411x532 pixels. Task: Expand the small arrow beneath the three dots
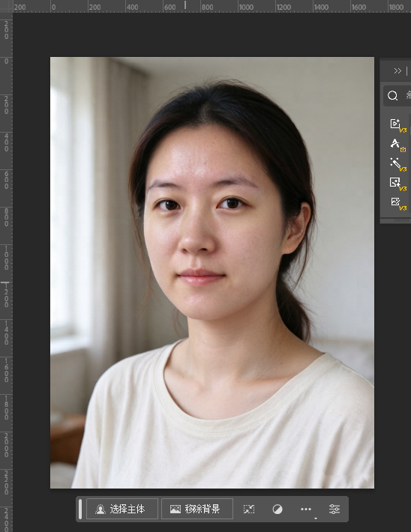316,519
